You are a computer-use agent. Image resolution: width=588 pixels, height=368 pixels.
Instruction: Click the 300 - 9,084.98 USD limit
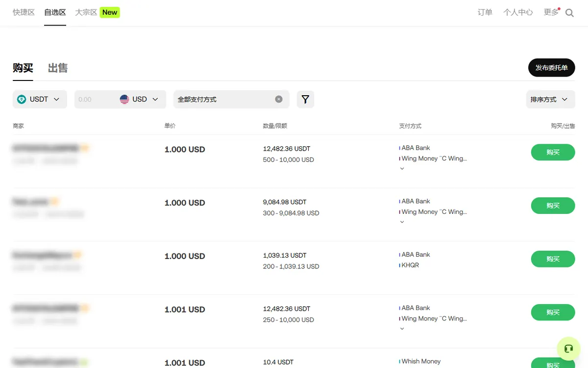point(291,213)
